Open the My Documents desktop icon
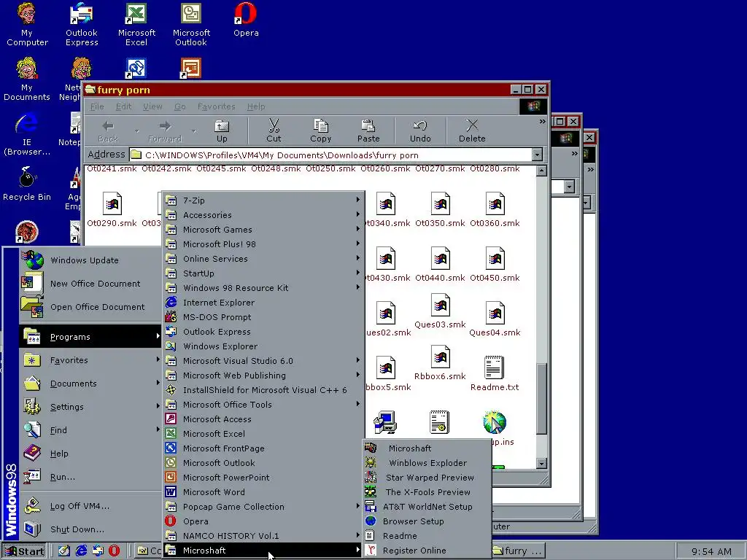 (27, 79)
